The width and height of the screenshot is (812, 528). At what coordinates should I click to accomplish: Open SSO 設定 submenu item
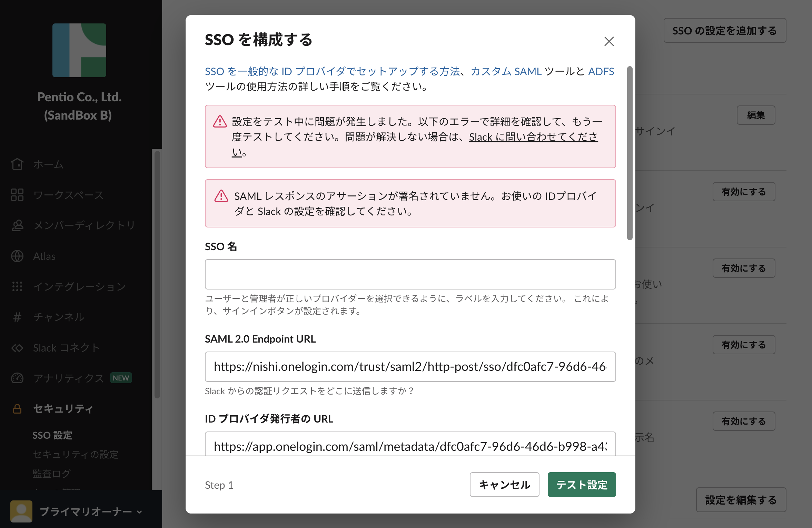tap(52, 435)
